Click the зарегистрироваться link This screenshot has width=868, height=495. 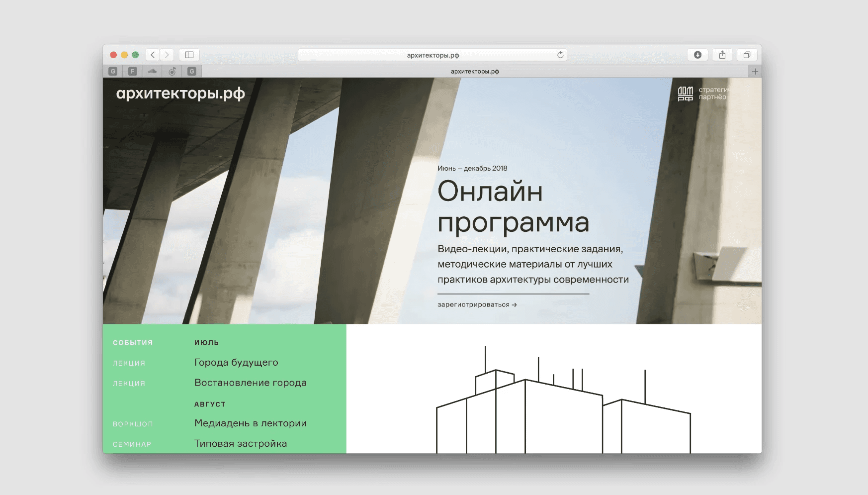[x=477, y=304]
